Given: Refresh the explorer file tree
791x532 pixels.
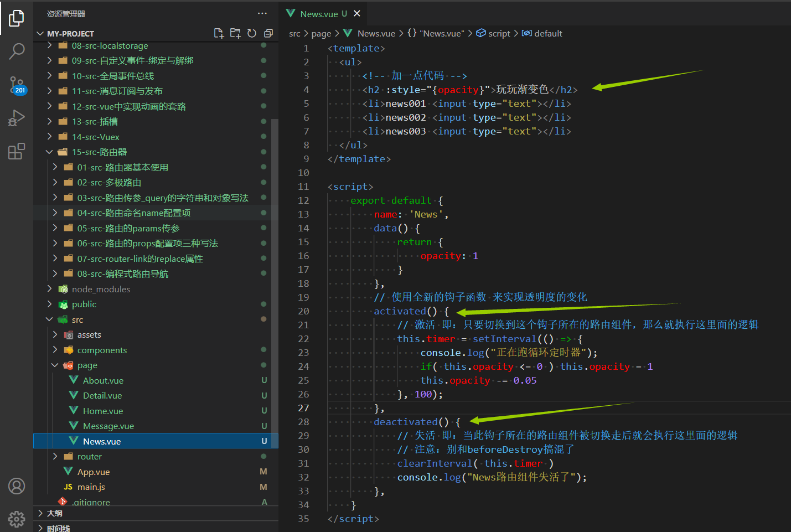Looking at the screenshot, I should [x=252, y=33].
